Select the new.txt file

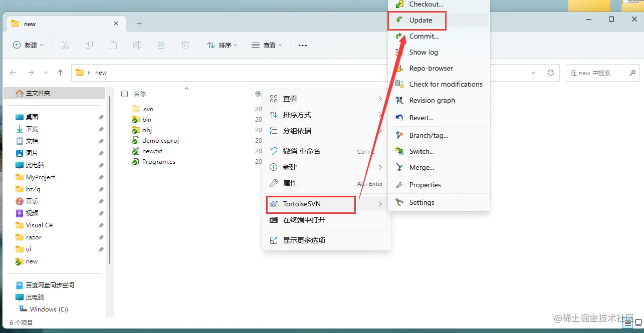[x=152, y=151]
